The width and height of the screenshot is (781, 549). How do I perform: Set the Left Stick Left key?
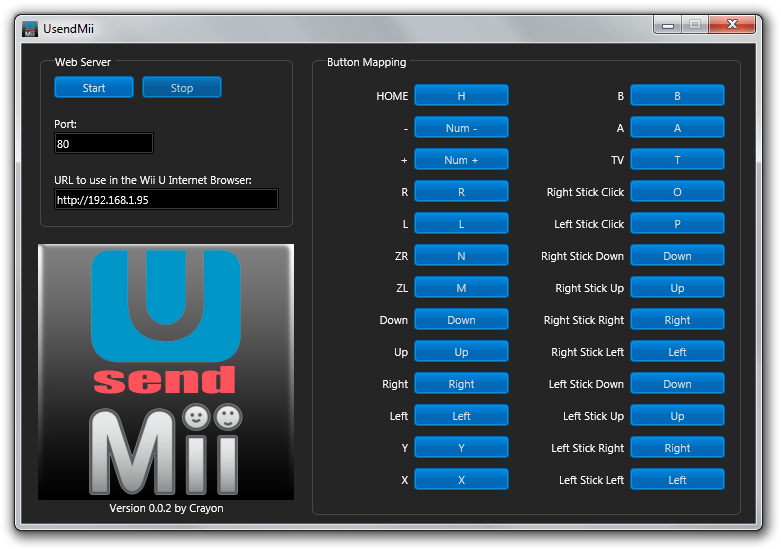677,480
